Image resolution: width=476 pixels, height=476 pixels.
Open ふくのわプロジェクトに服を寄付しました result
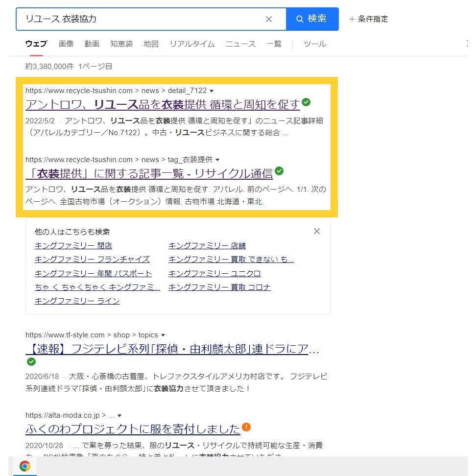133,429
